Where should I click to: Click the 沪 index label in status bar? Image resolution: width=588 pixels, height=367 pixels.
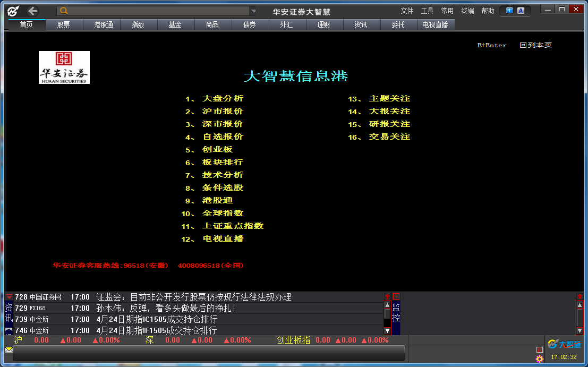tap(18, 340)
